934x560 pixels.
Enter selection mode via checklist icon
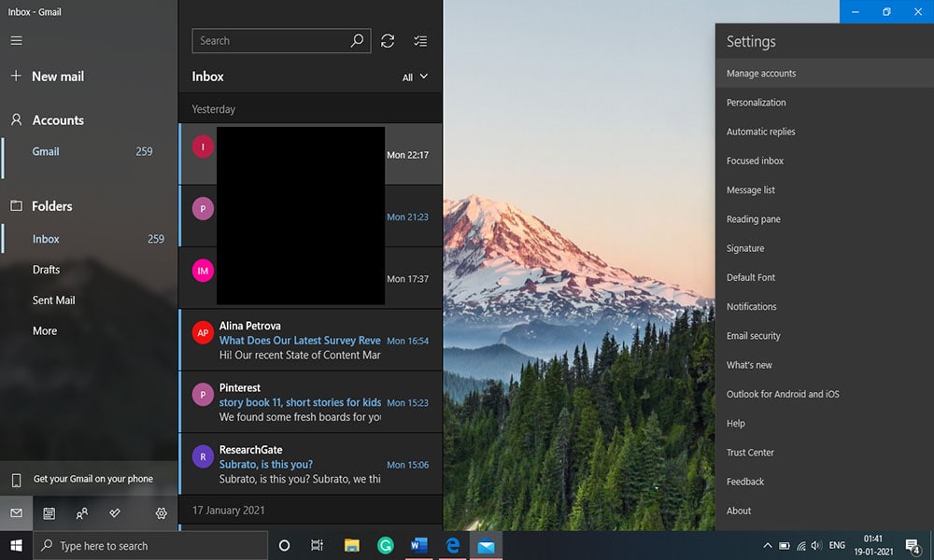420,40
